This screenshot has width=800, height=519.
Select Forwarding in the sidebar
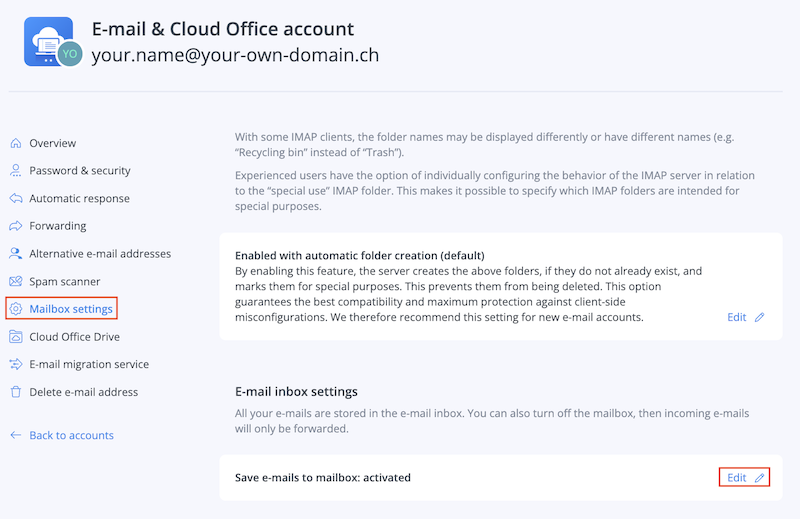click(x=58, y=226)
